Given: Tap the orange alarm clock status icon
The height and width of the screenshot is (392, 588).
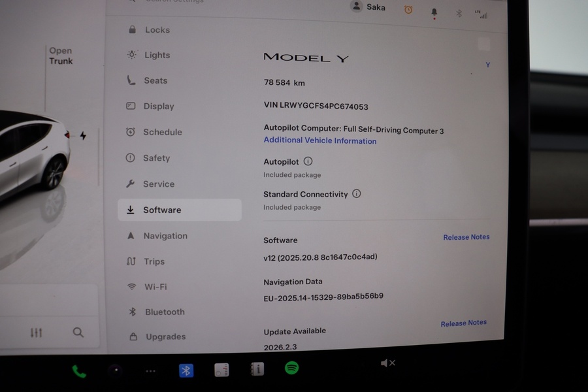Looking at the screenshot, I should coord(408,10).
